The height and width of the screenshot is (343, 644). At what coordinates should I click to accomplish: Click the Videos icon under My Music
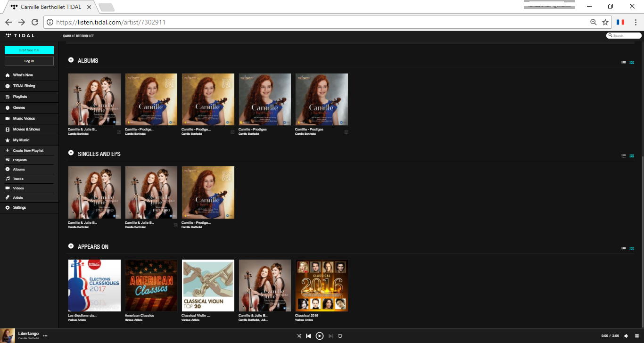click(x=8, y=188)
